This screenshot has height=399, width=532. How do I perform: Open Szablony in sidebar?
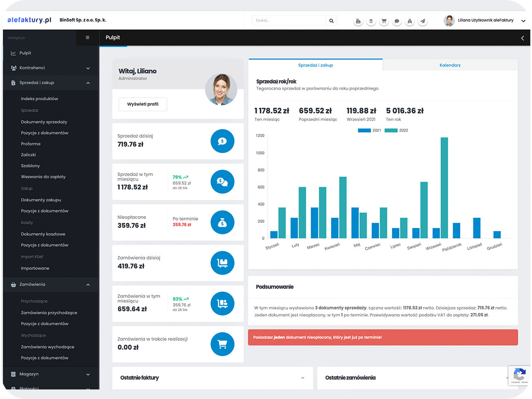tap(30, 166)
